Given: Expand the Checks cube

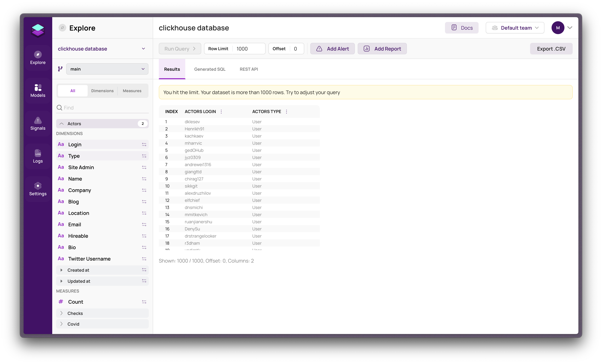Looking at the screenshot, I should pos(102,313).
